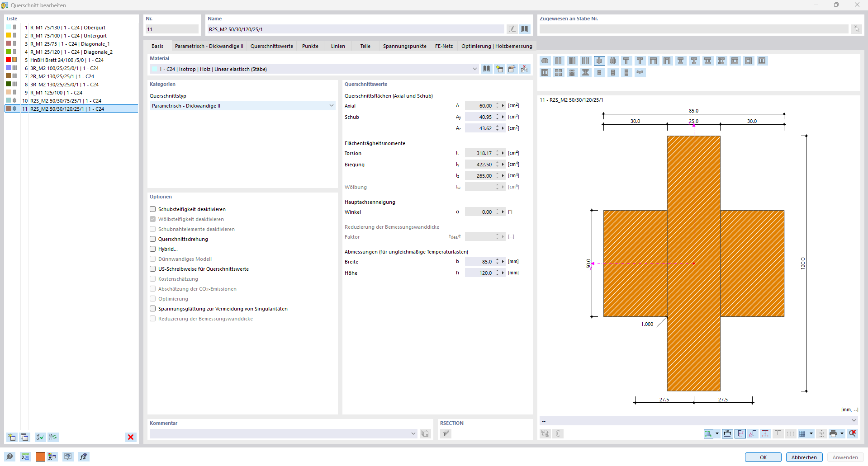Click the red X delete icon in list
Viewport: 868px width, 466px height.
131,437
